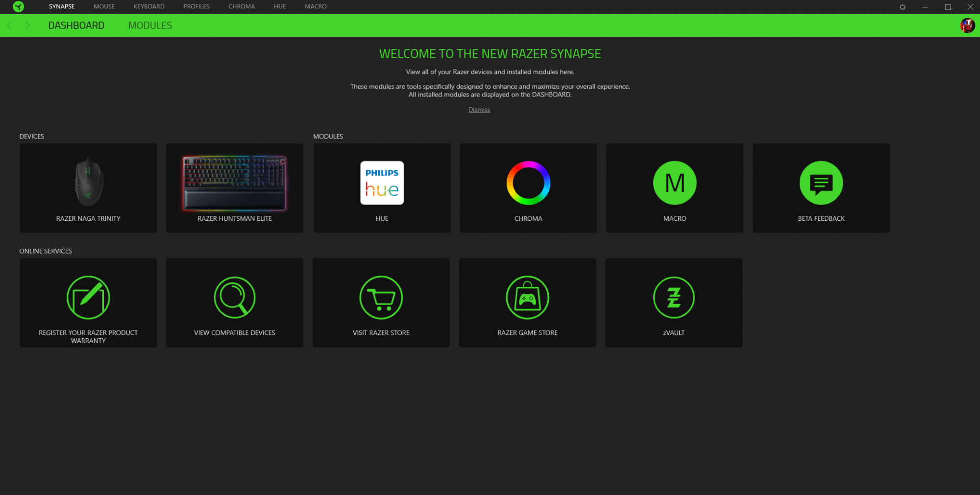The width and height of the screenshot is (980, 495).
Task: Select the Razer Huntsman Elite keyboard
Action: [x=234, y=188]
